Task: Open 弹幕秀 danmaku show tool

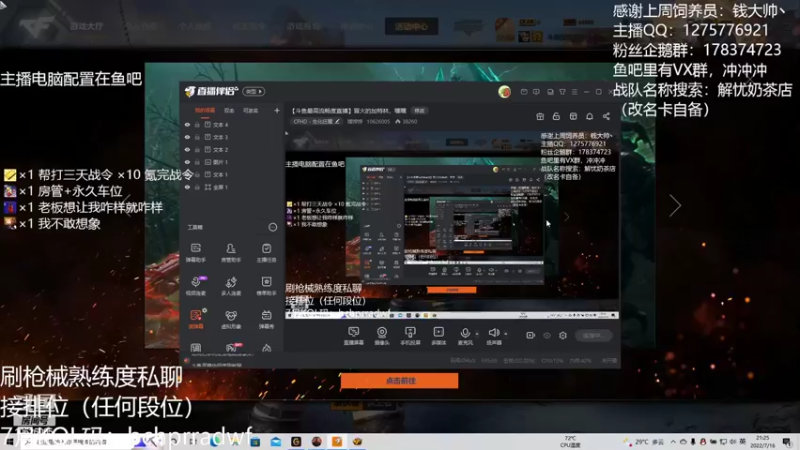Action: (266, 319)
